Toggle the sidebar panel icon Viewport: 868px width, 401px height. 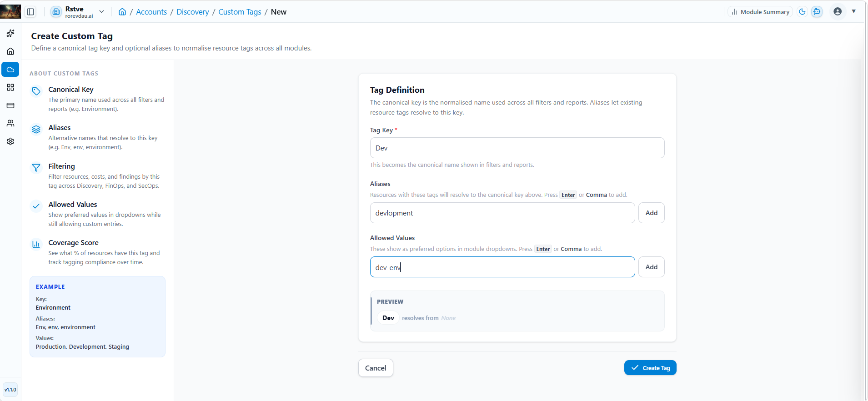click(x=30, y=12)
